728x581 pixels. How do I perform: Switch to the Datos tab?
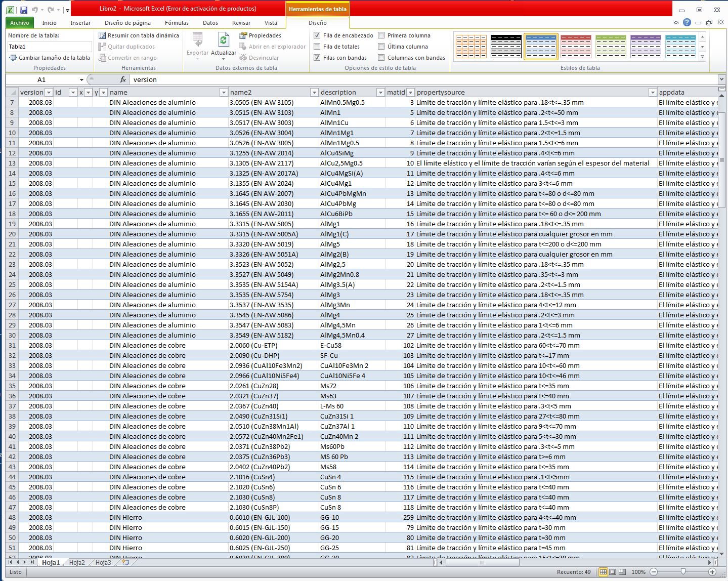(210, 23)
